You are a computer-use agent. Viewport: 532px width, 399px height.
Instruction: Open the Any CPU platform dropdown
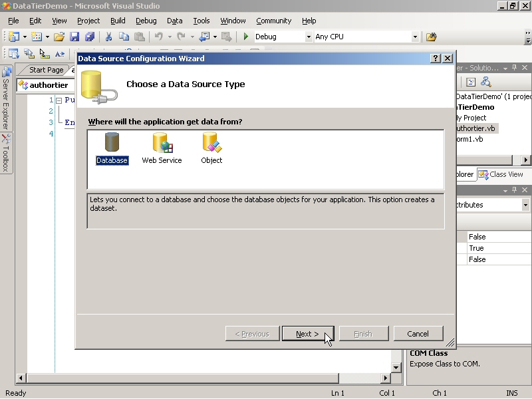pyautogui.click(x=415, y=37)
